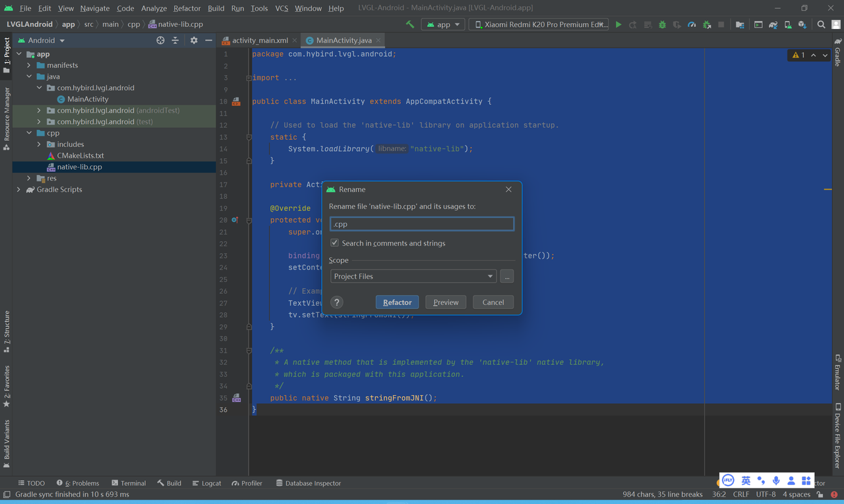Open the Resource Manager side panel
This screenshot has height=504, width=844.
click(x=7, y=119)
